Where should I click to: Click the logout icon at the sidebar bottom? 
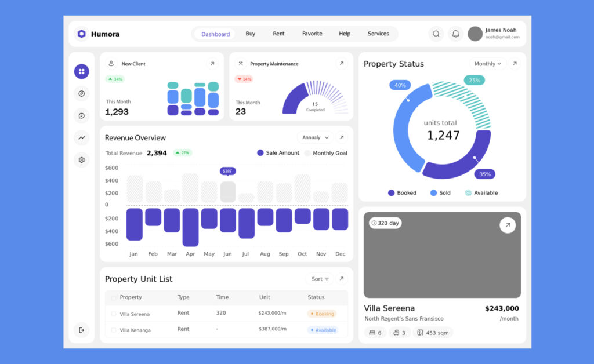coord(81,330)
